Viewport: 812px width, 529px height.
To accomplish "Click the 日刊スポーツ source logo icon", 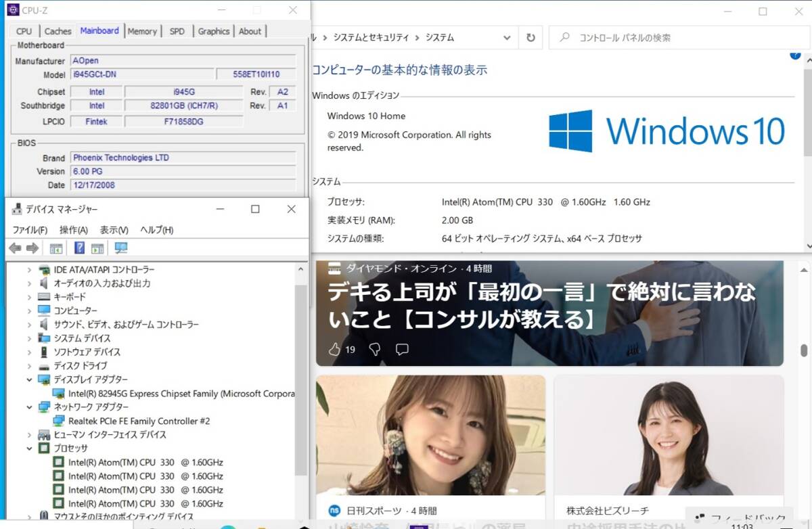I will (x=334, y=511).
